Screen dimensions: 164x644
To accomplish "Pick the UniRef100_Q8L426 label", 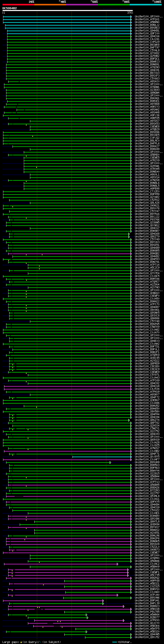I will point(147,203).
